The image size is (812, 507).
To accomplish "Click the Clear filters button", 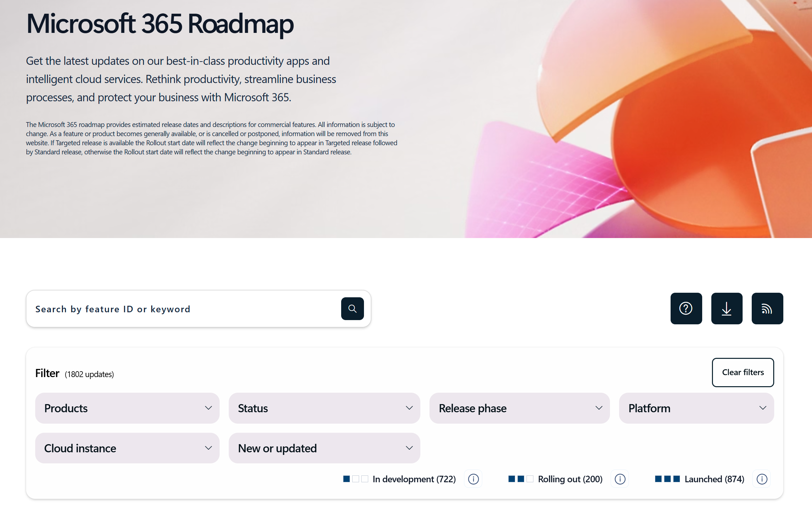I will 743,372.
